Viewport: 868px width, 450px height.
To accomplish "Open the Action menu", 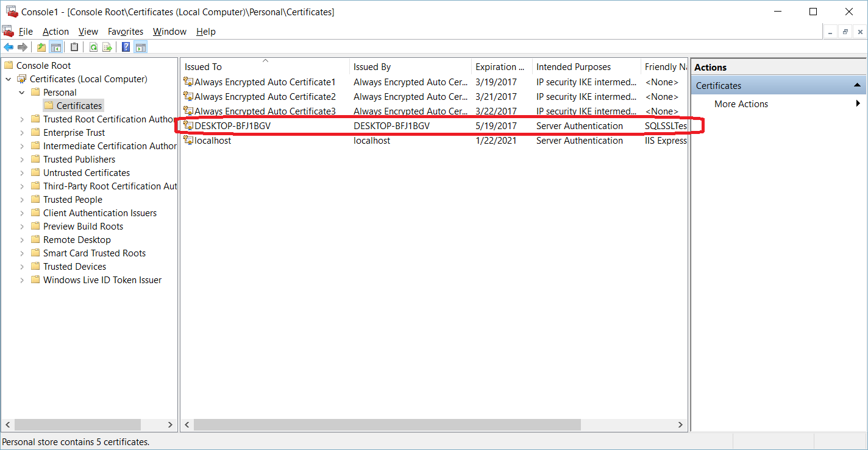I will tap(55, 32).
